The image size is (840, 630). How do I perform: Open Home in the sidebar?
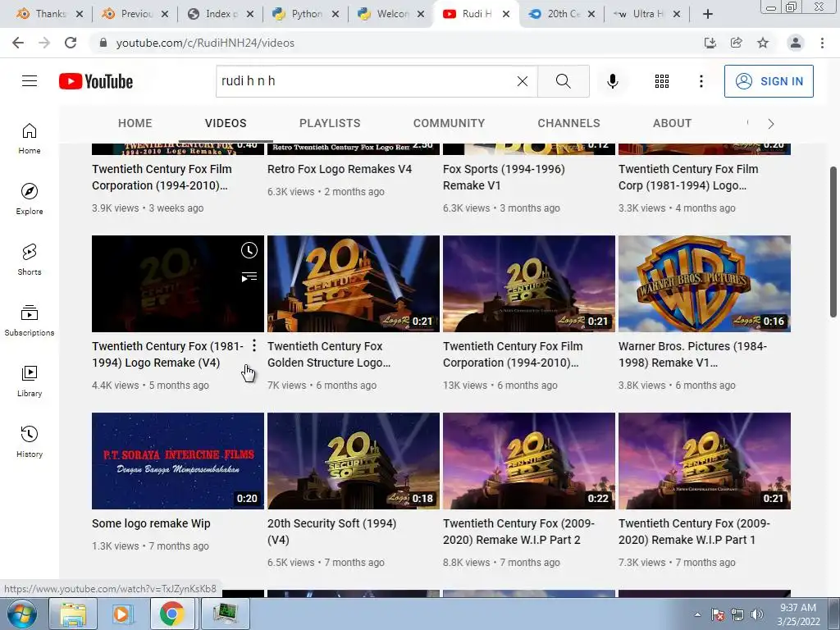click(x=30, y=138)
